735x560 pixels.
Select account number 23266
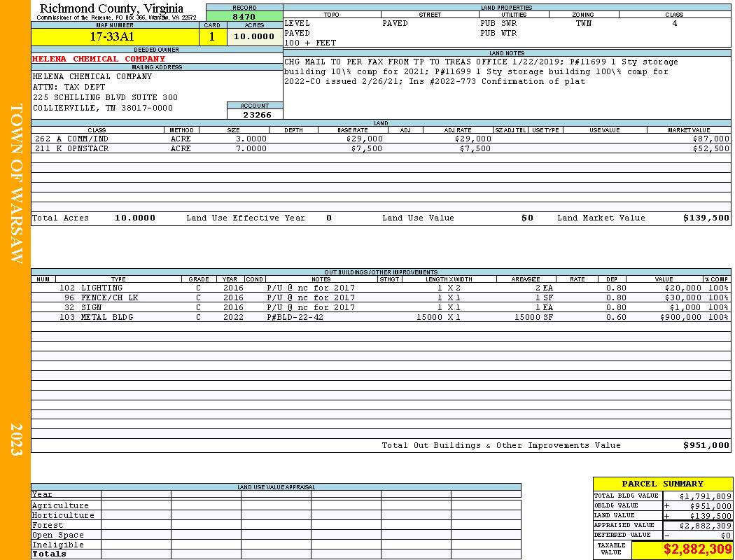coord(257,115)
